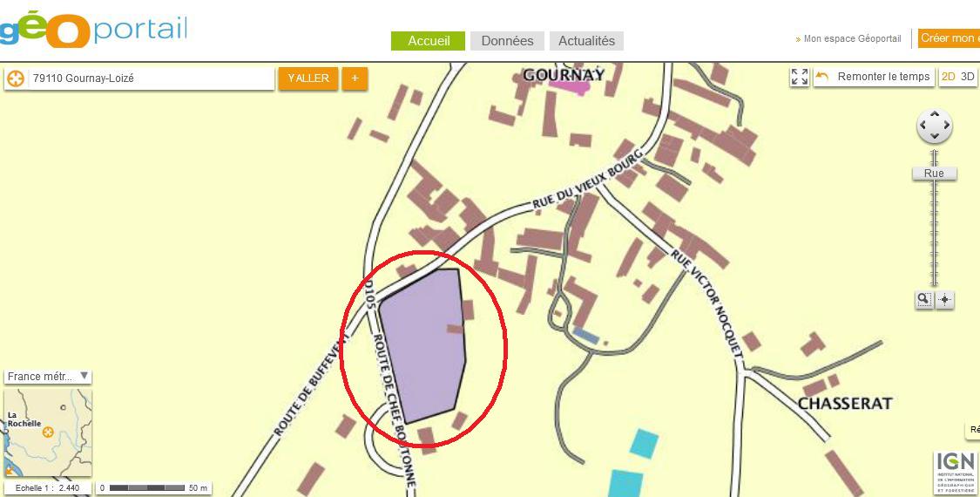This screenshot has width=980, height=497.
Task: Click the Rue zoom slider handle
Action: pos(935,174)
